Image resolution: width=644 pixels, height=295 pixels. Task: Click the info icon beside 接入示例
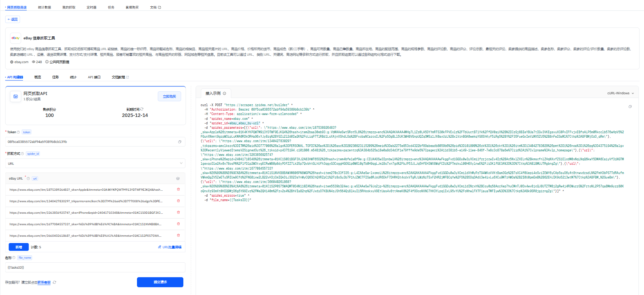pos(225,94)
